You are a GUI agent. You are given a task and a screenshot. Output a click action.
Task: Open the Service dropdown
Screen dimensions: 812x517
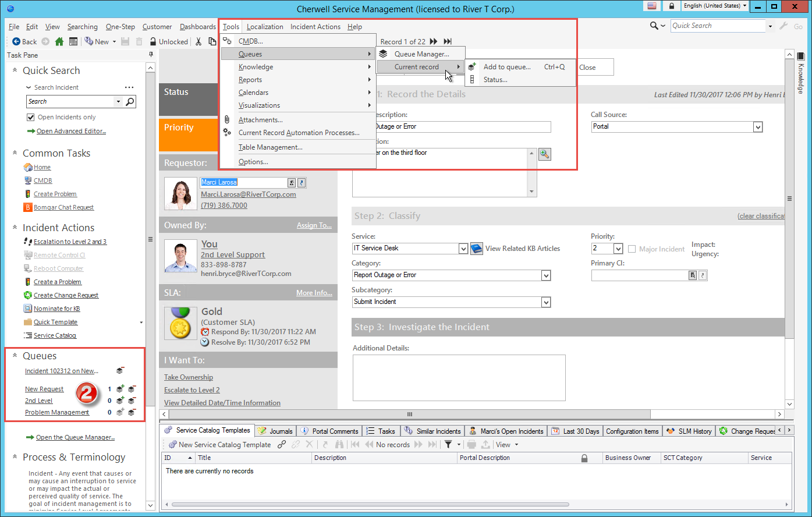[463, 249]
